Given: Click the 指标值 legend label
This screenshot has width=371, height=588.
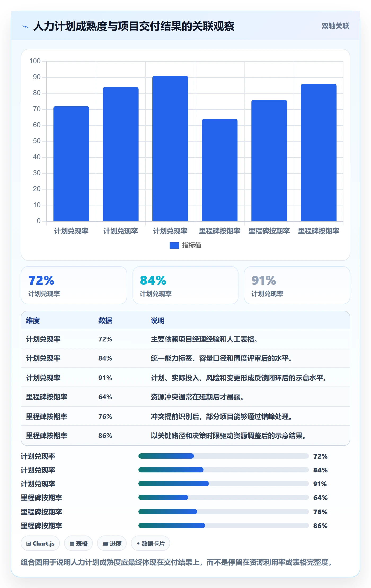Looking at the screenshot, I should tap(192, 245).
